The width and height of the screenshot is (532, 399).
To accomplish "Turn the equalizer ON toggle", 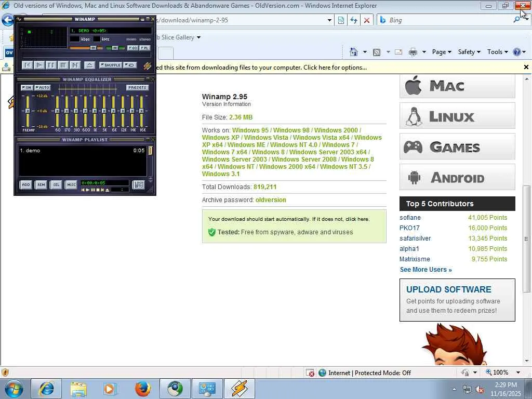I will pyautogui.click(x=27, y=87).
